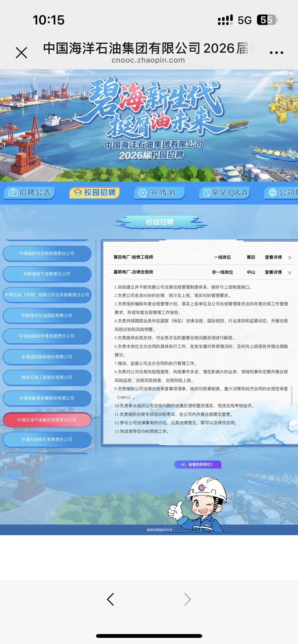Tap duty line 1.协助建立并不断完善公司法律合规
The height and width of the screenshot is (644, 298).
(183, 287)
